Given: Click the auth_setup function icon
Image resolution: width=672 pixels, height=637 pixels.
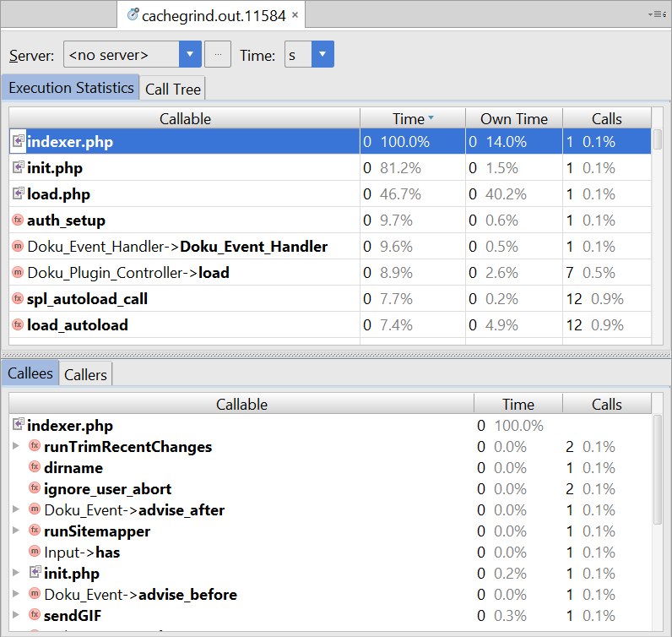Looking at the screenshot, I should [18, 220].
